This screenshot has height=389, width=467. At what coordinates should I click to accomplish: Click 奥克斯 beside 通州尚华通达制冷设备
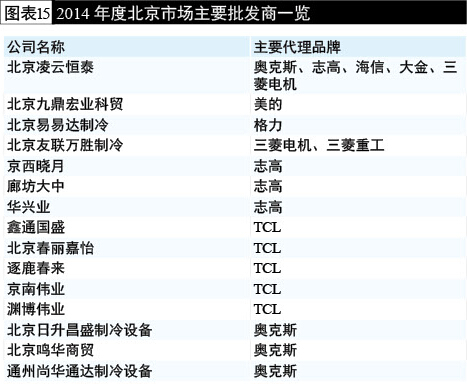pyautogui.click(x=275, y=371)
